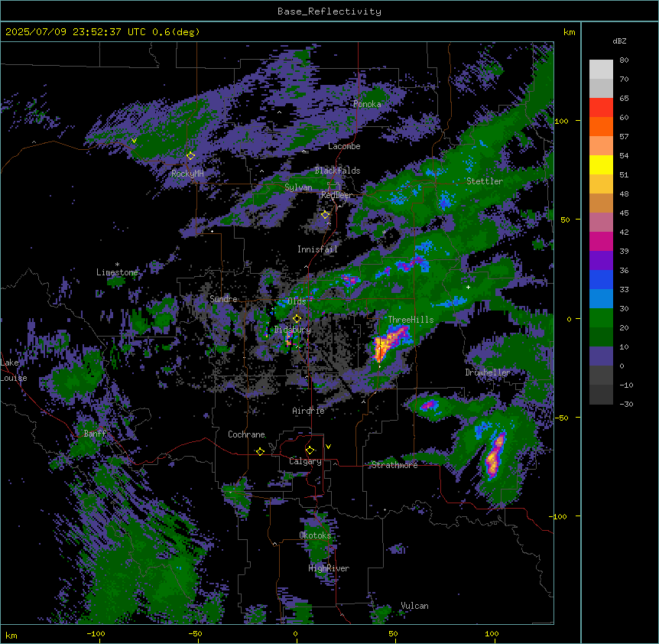Pick the yellow diamond marker below Cochrane
This screenshot has height=644, width=659.
pyautogui.click(x=260, y=451)
